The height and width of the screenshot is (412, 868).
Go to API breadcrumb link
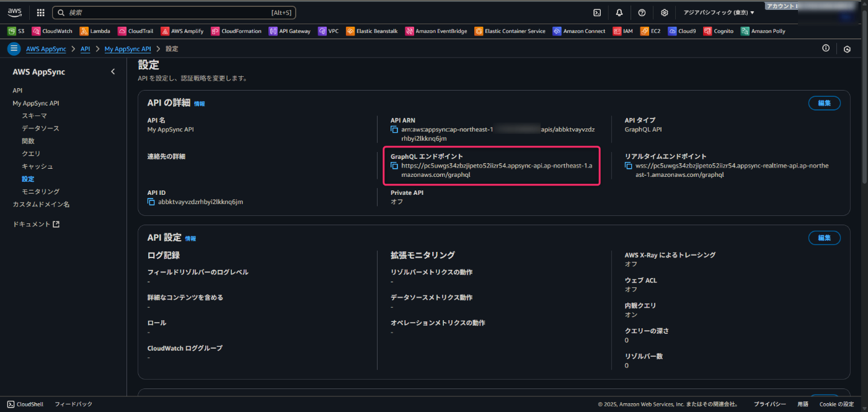(x=85, y=49)
